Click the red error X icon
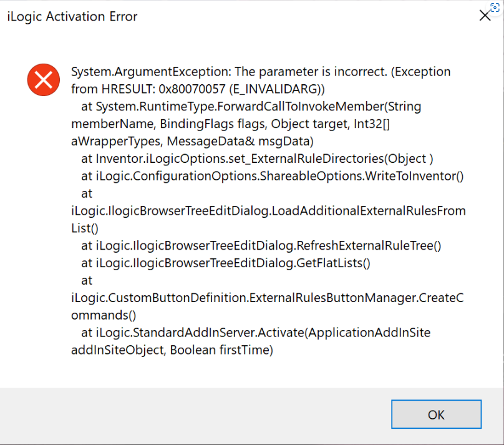This screenshot has height=445, width=504. click(x=42, y=80)
